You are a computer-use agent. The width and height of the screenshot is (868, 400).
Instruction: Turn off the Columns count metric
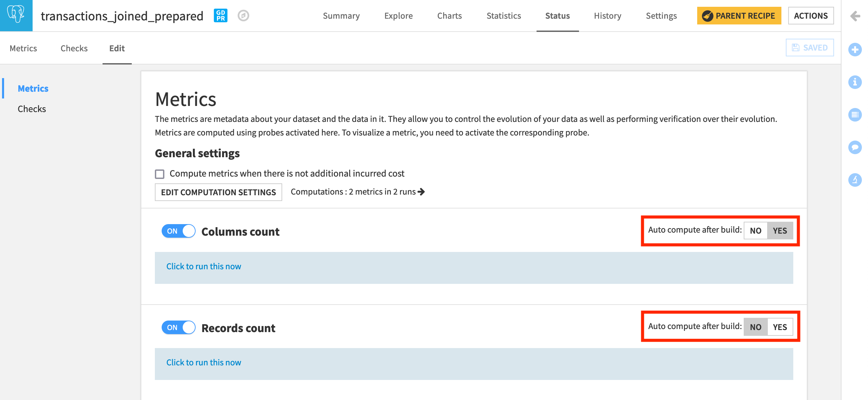[x=178, y=231]
